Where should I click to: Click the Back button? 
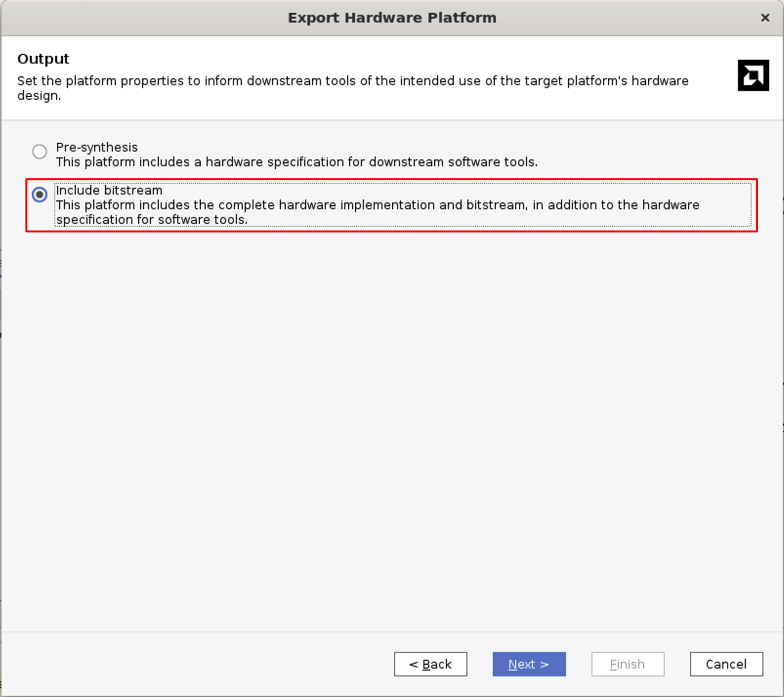[430, 664]
